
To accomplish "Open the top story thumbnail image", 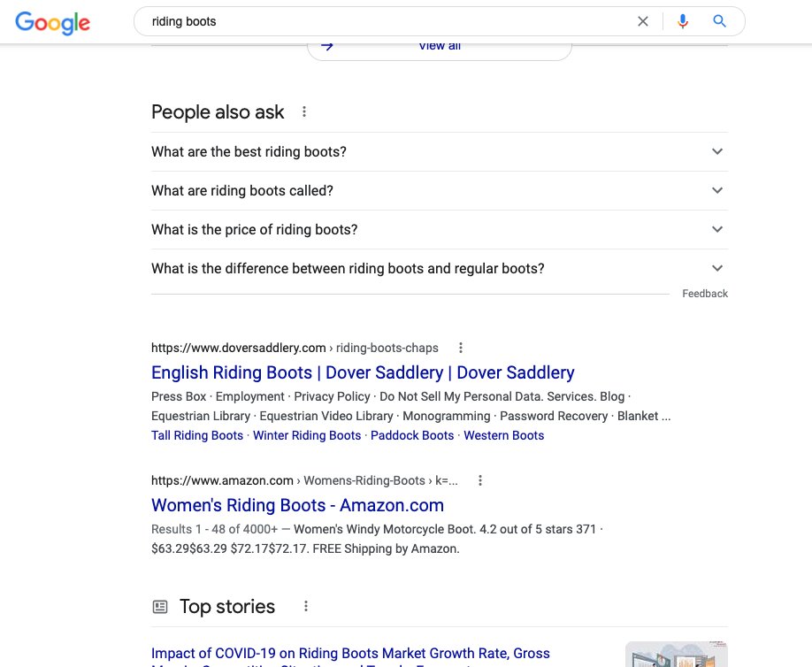I will [677, 654].
